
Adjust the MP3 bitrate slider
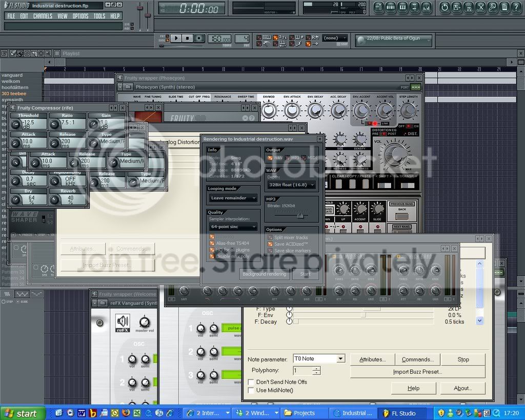(300, 216)
